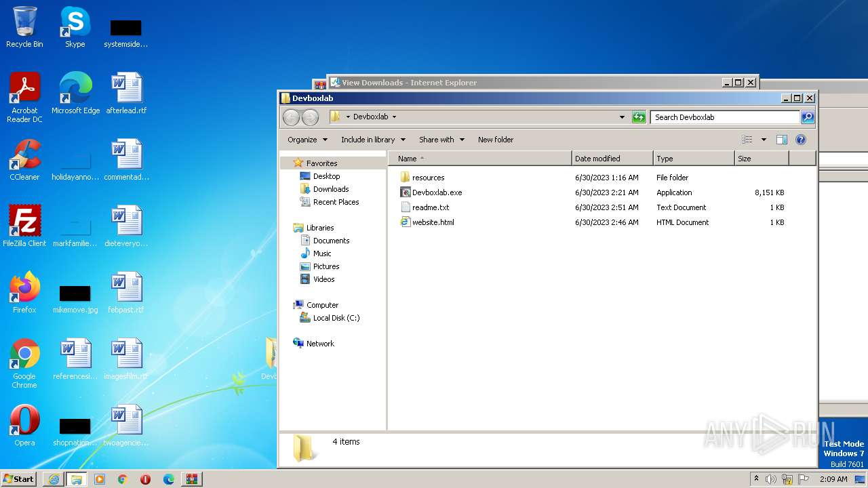This screenshot has height=488, width=868.
Task: Launch Skype from the desktop
Action: click(x=75, y=27)
